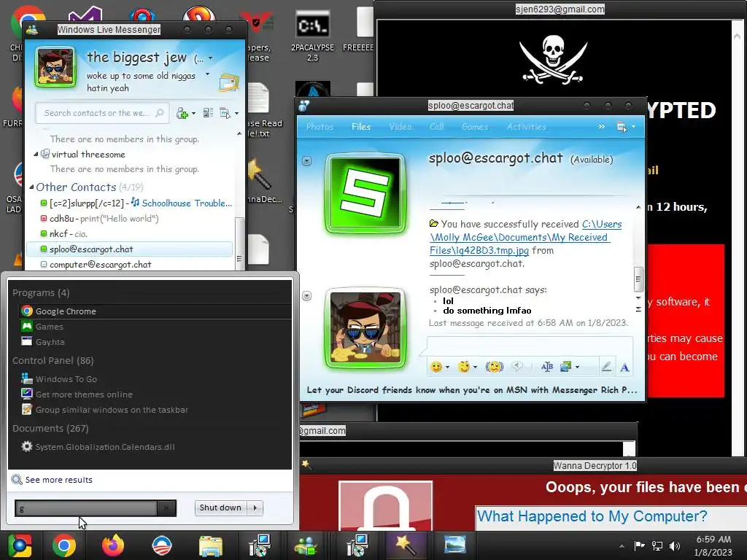
Task: Click the Shut down button
Action: [x=220, y=507]
